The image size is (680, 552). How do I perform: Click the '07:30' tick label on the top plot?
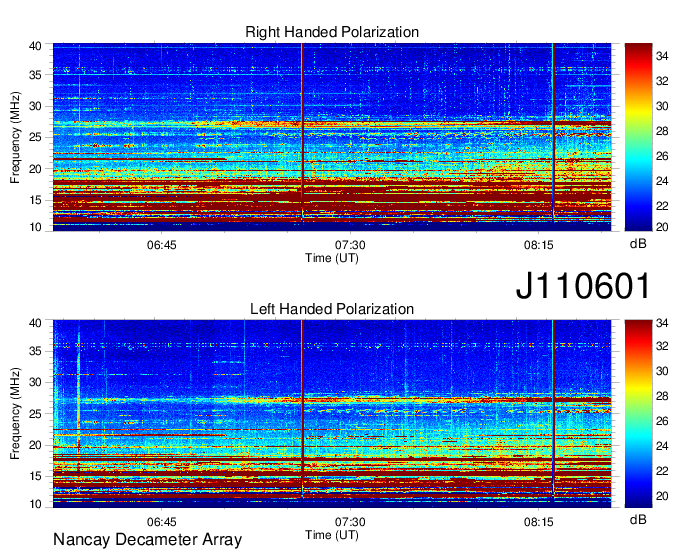pyautogui.click(x=350, y=245)
